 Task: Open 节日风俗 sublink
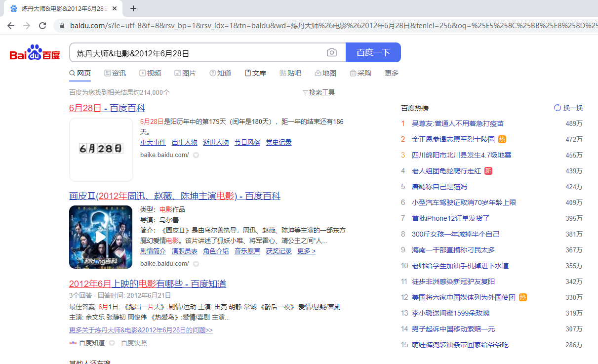pos(247,142)
